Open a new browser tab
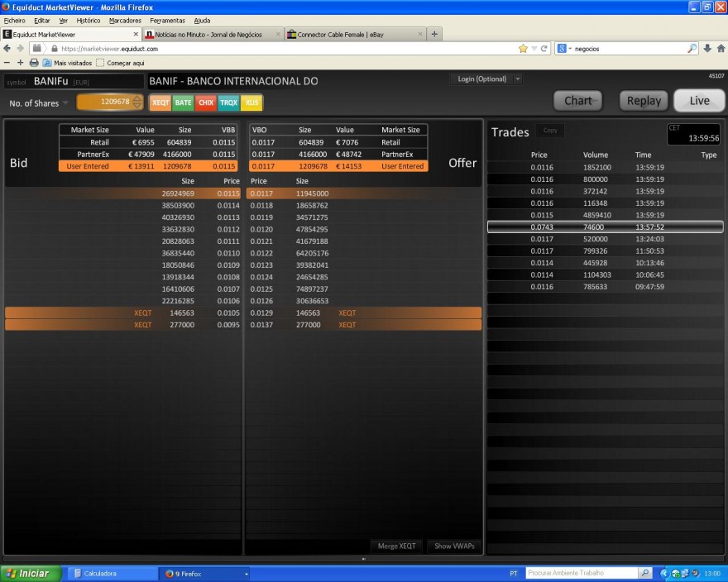Screen dimensions: 728x582 coord(434,34)
